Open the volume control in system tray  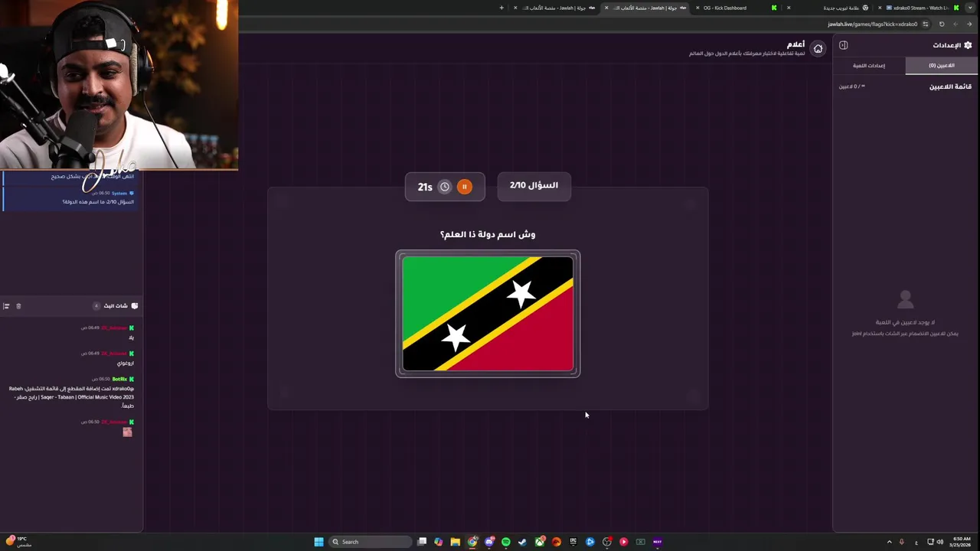[x=940, y=542]
